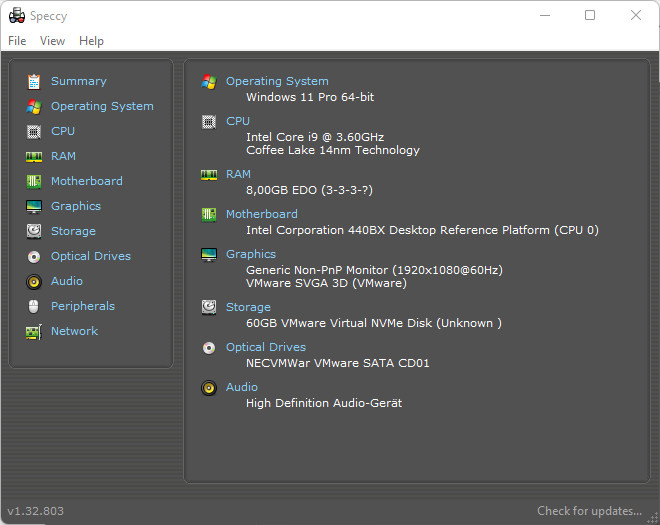Click the Graphics monitor icon in sidebar

(34, 206)
